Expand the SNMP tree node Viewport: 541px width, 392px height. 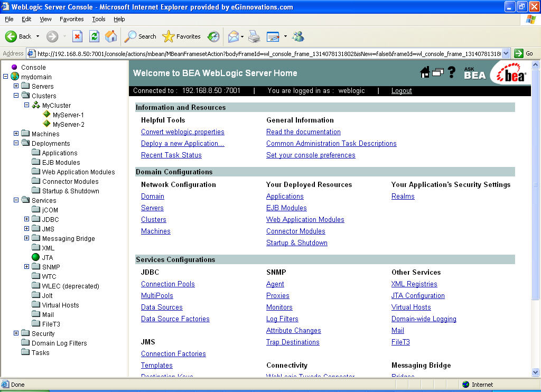(26, 266)
